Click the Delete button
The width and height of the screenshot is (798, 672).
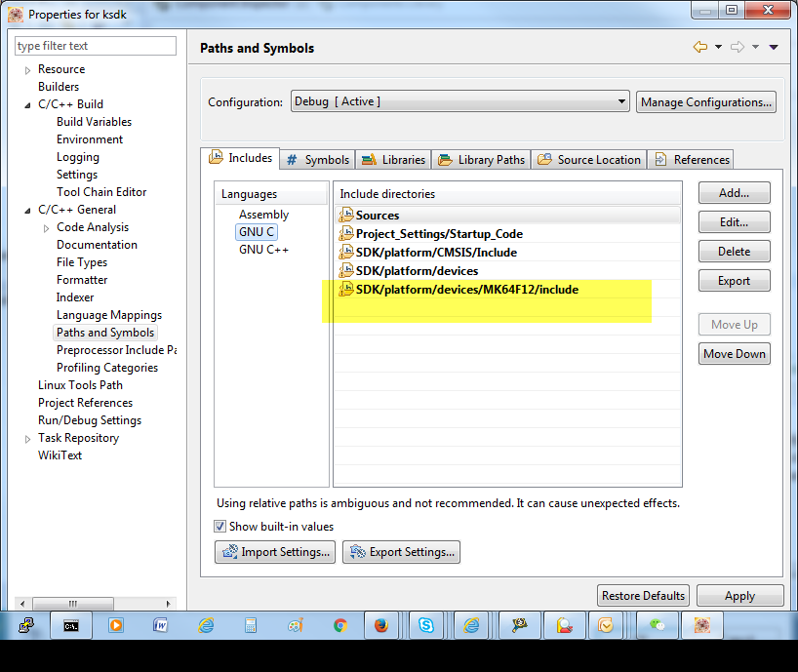click(x=734, y=252)
